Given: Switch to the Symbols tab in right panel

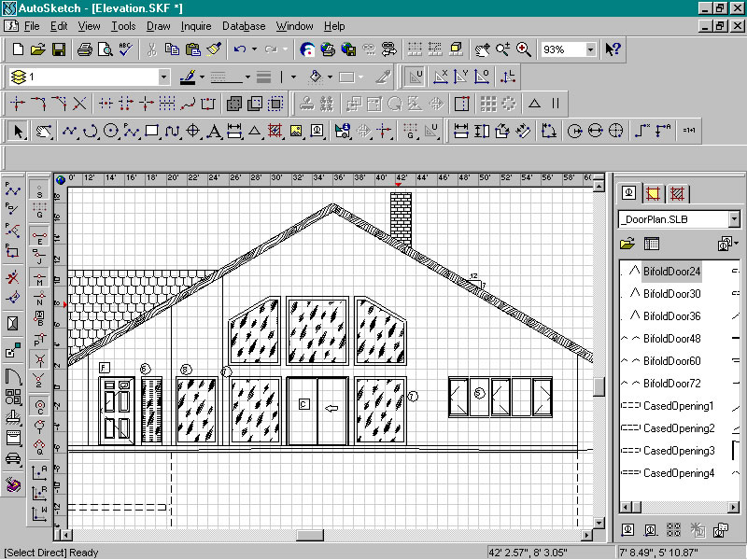Looking at the screenshot, I should tap(628, 193).
